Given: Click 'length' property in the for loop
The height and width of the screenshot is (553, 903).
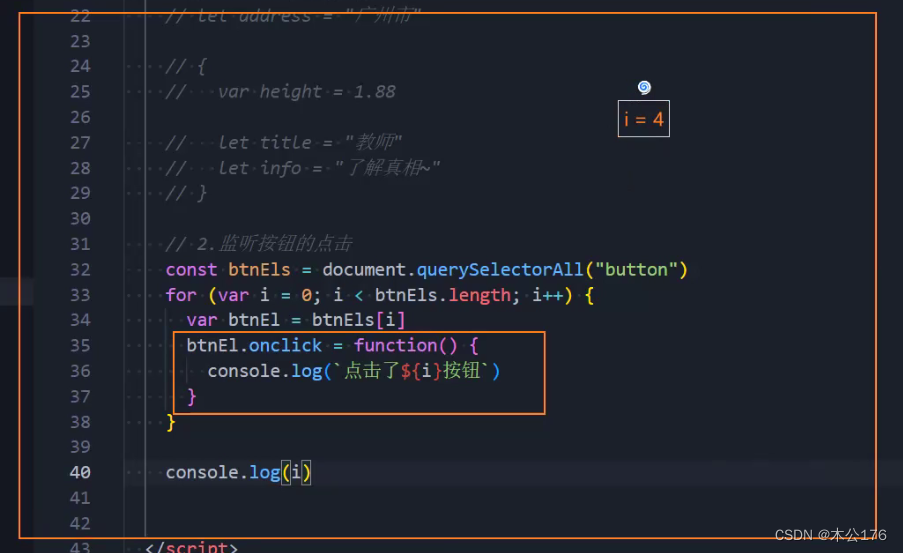Looking at the screenshot, I should pos(480,295).
